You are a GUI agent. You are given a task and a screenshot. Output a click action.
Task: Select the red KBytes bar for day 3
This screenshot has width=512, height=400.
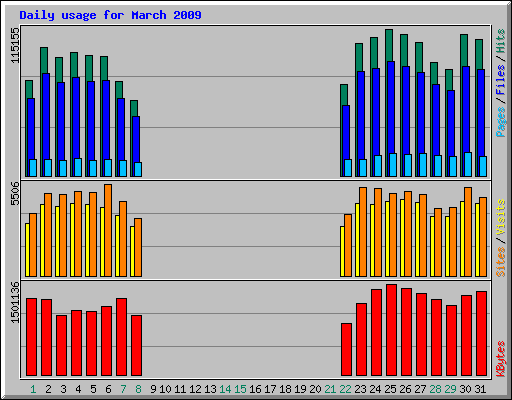(61, 346)
